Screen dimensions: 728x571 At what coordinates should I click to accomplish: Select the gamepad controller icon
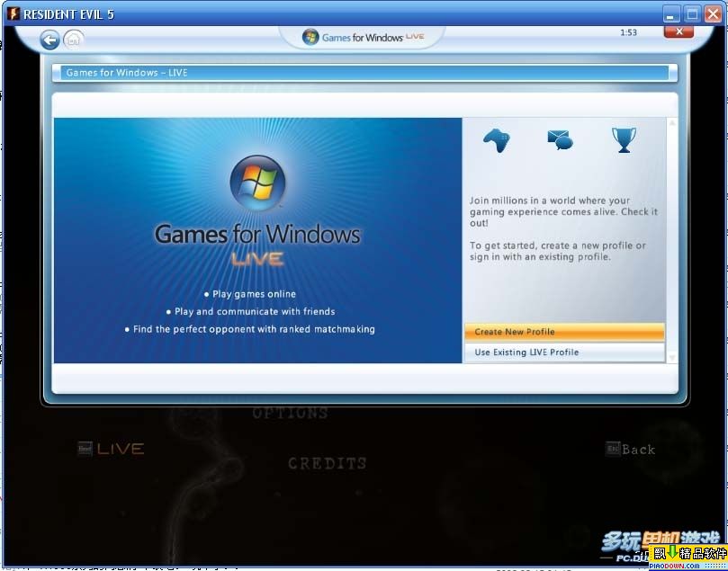pyautogui.click(x=497, y=139)
